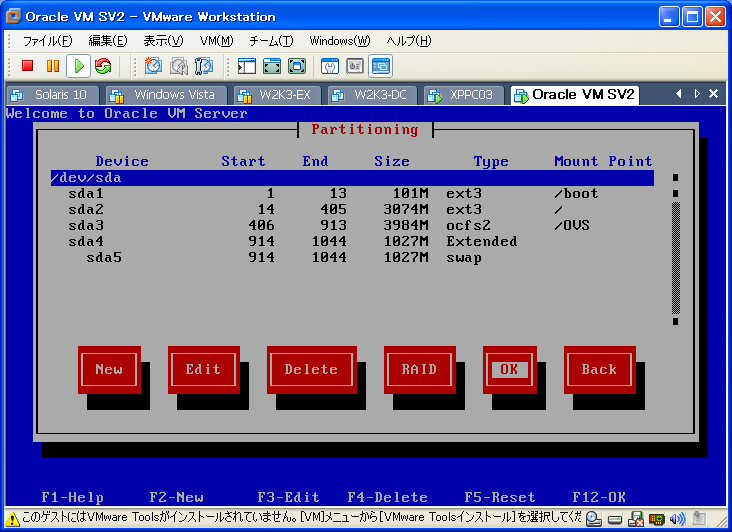Select the Oracle VM SV2 tab

tap(575, 95)
